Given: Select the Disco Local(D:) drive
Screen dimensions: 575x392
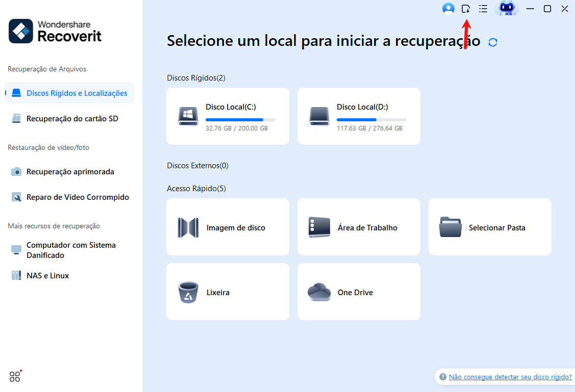Looking at the screenshot, I should [359, 116].
